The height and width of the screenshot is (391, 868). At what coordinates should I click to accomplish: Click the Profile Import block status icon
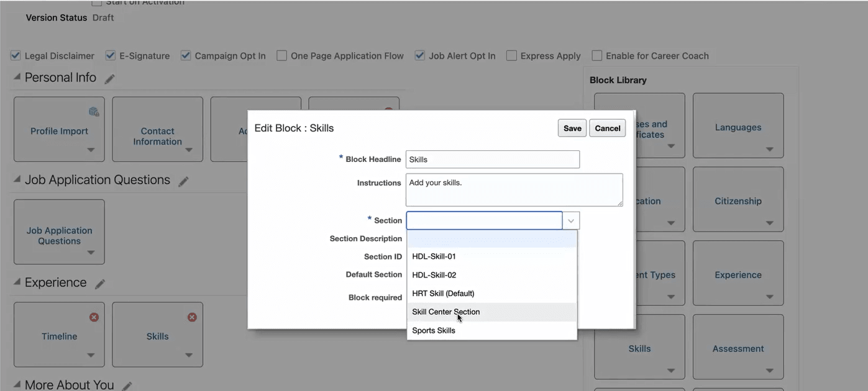pos(94,112)
